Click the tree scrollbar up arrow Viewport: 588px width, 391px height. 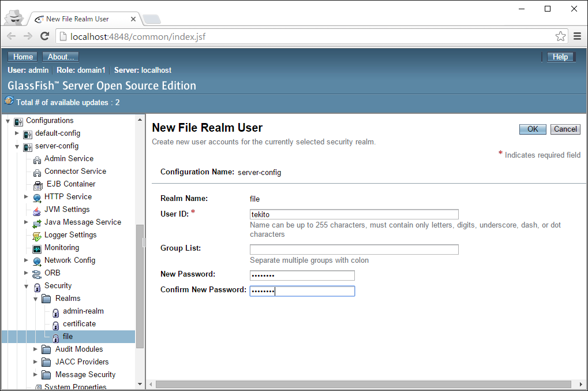[140, 120]
